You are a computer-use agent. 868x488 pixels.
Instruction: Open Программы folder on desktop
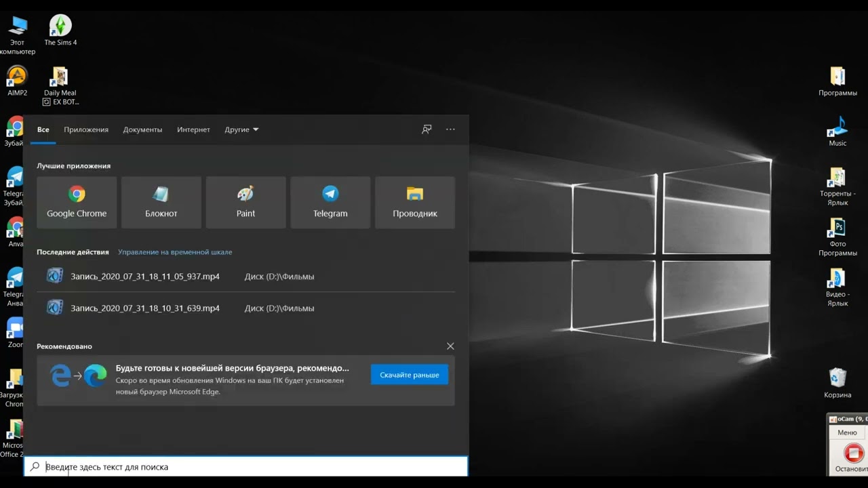point(837,81)
